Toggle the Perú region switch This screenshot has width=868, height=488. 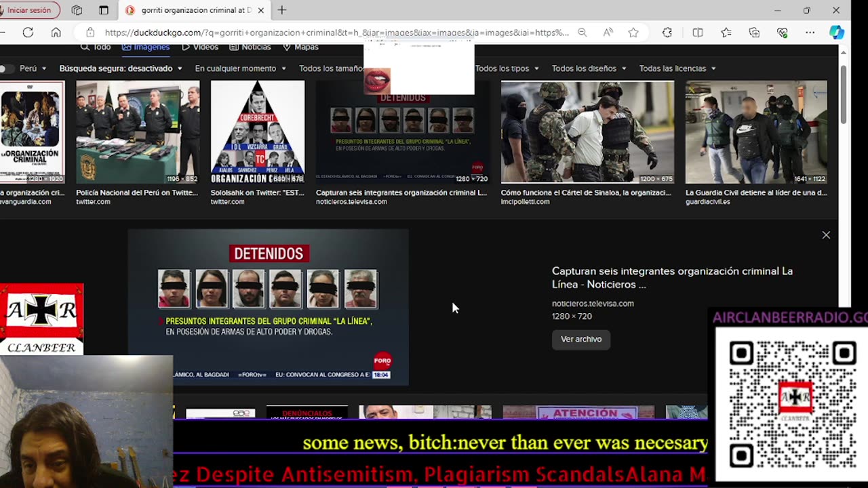pyautogui.click(x=7, y=68)
